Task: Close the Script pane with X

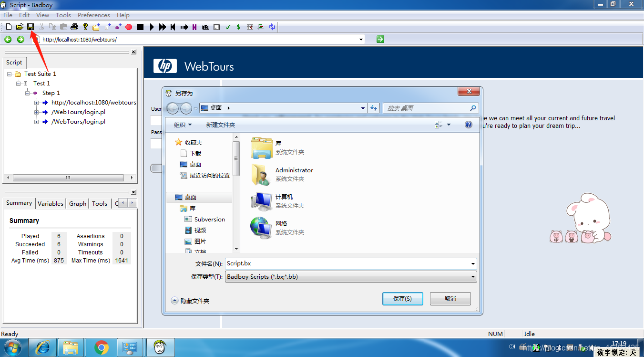Action: pos(134,52)
